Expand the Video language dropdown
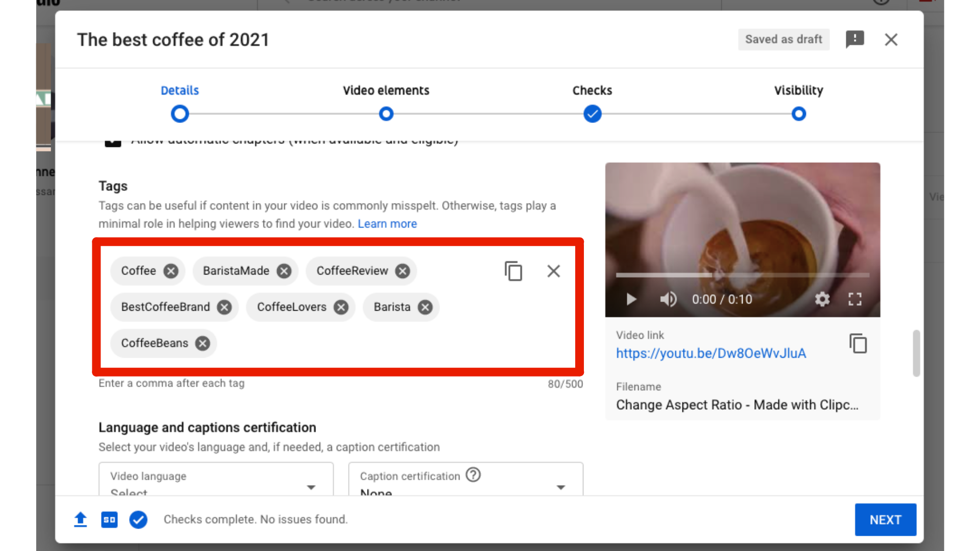The image size is (980, 551). pos(216,479)
